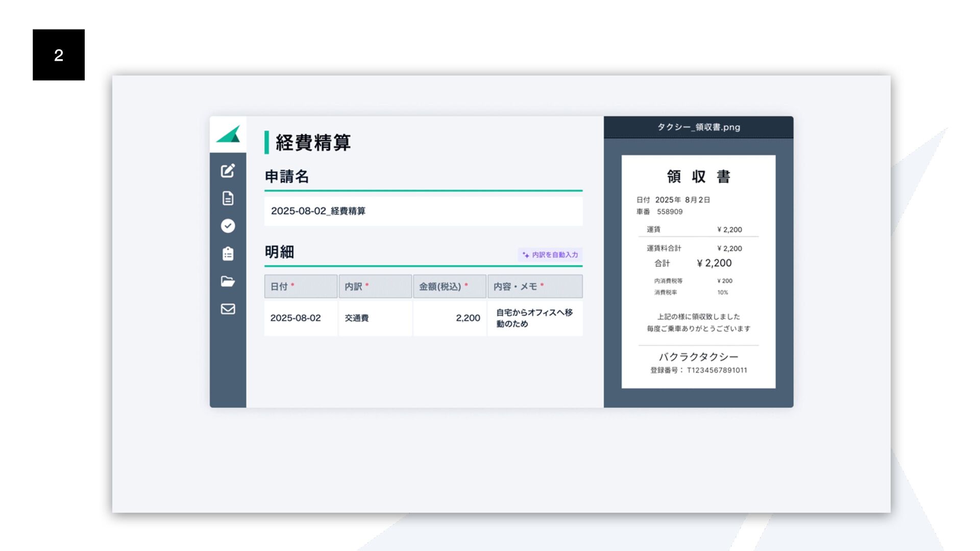This screenshot has height=551, width=980.
Task: Click the clipboard list sidebar icon
Action: click(x=228, y=254)
